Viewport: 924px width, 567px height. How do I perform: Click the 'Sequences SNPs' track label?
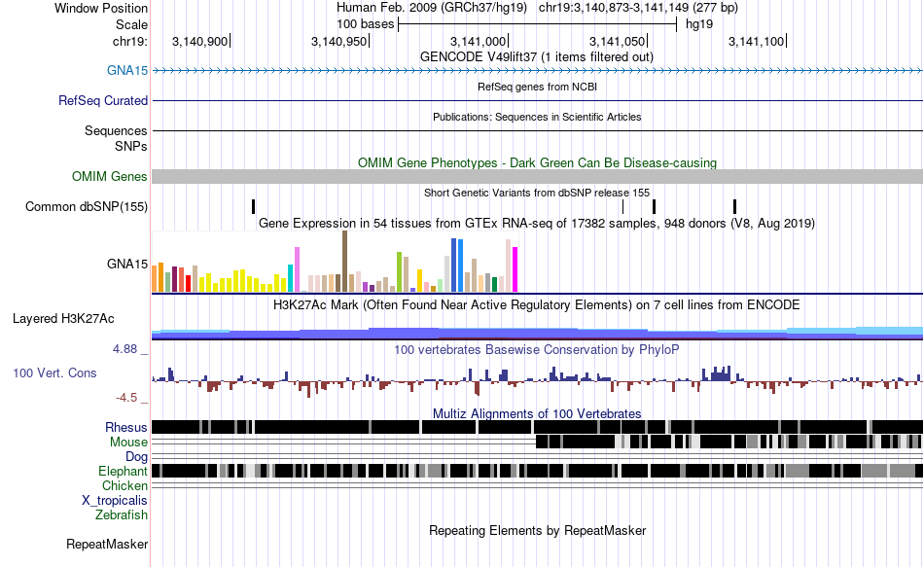pyautogui.click(x=116, y=138)
